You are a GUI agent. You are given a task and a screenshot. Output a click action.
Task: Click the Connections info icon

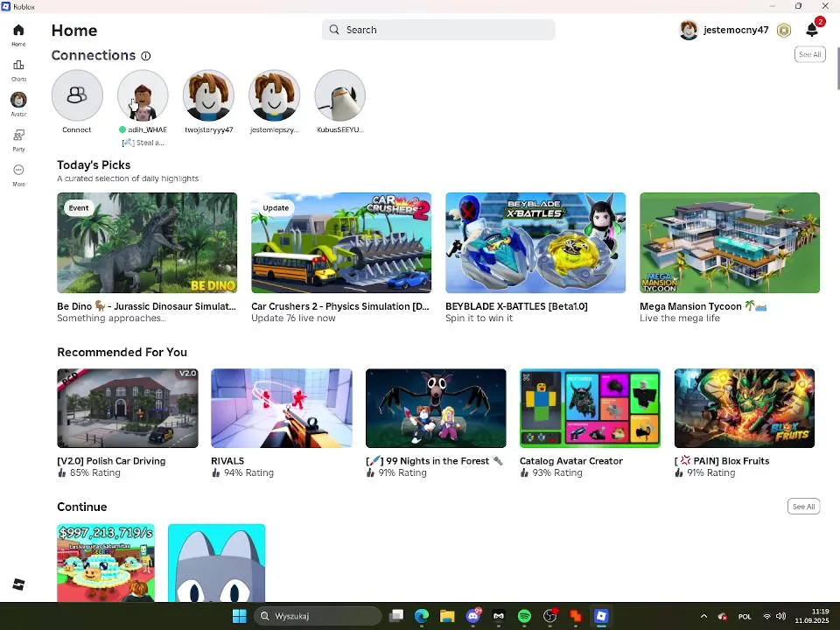[x=146, y=56]
